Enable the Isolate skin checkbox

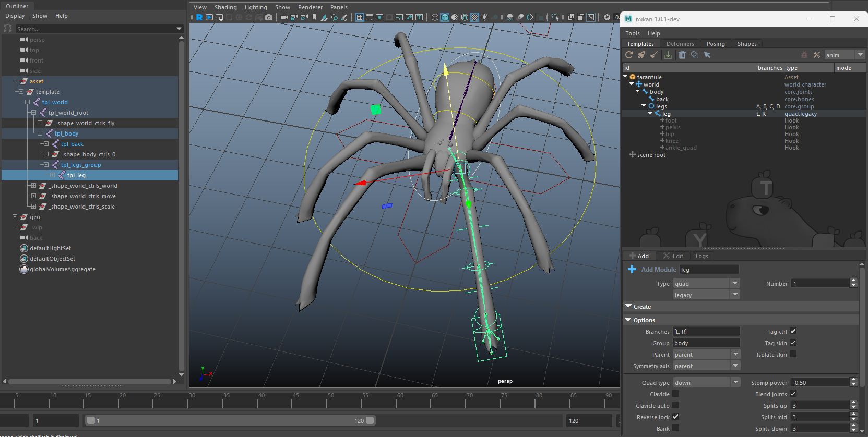coord(793,354)
